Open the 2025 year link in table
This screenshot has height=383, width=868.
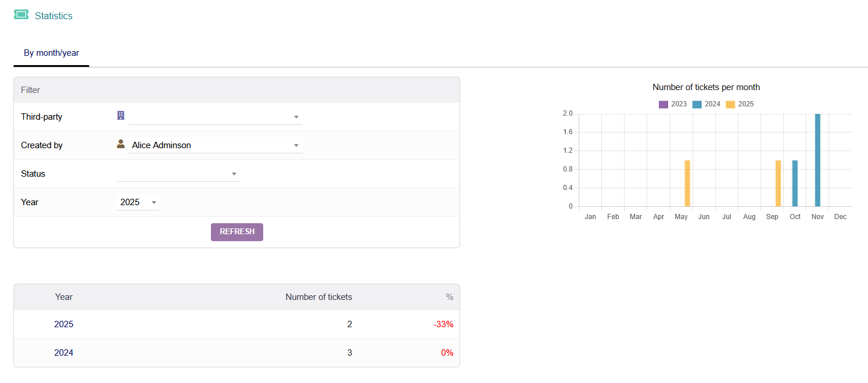(x=64, y=324)
